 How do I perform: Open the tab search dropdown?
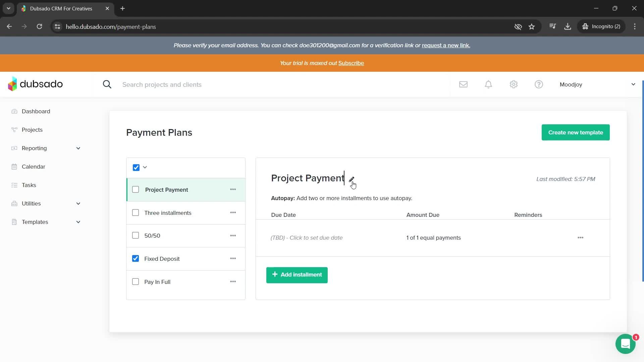point(8,8)
